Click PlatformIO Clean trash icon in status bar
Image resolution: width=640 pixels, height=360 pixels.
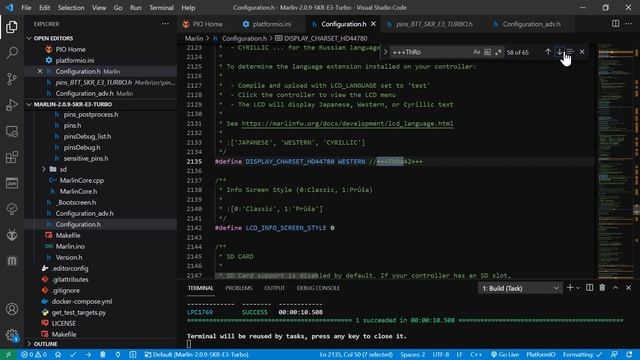(x=102, y=354)
